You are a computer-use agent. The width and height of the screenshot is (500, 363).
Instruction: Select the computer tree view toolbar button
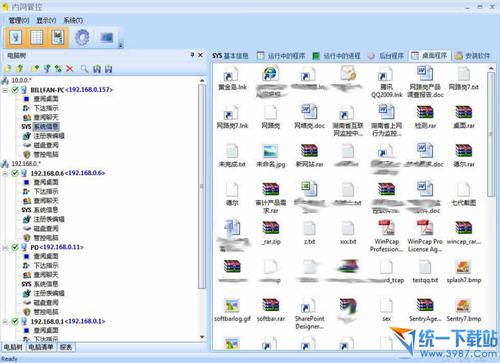16,37
